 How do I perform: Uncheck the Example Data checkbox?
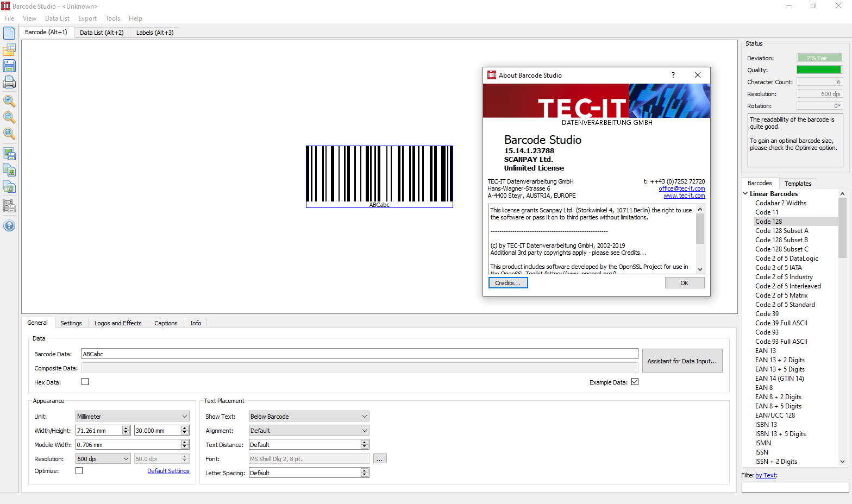(635, 382)
